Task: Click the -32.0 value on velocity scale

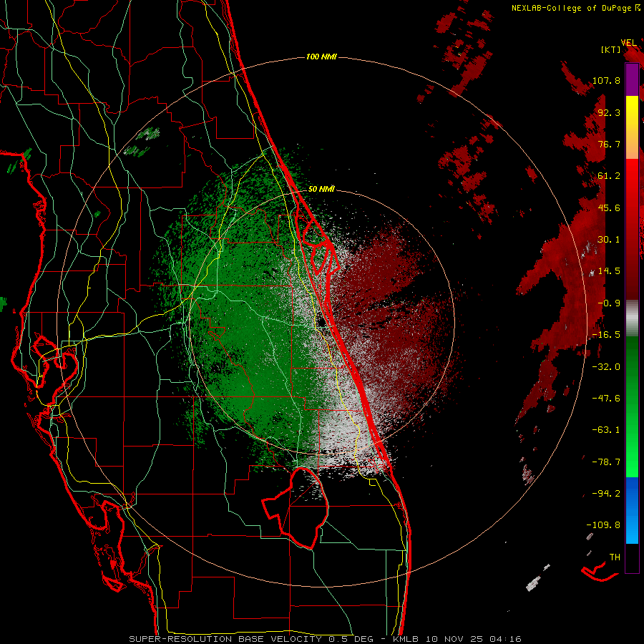Action: click(x=606, y=367)
